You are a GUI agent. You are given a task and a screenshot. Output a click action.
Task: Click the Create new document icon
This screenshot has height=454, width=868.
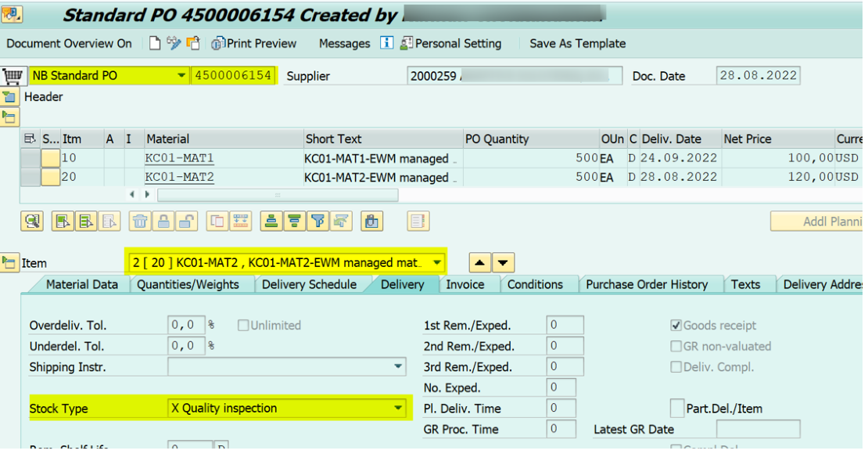click(x=155, y=44)
